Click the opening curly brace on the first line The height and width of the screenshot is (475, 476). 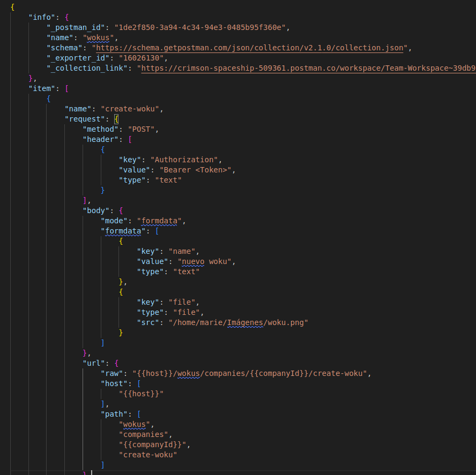coord(12,7)
